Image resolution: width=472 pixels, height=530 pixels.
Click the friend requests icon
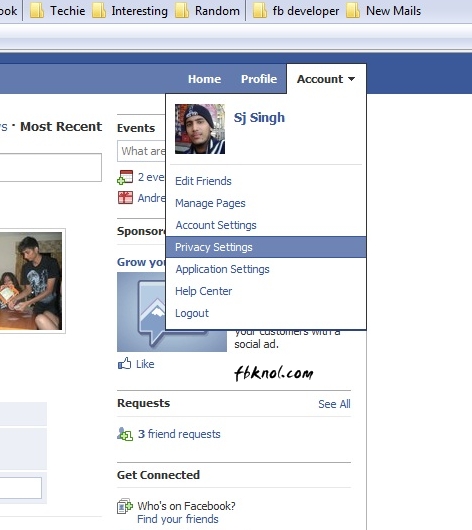pyautogui.click(x=125, y=434)
